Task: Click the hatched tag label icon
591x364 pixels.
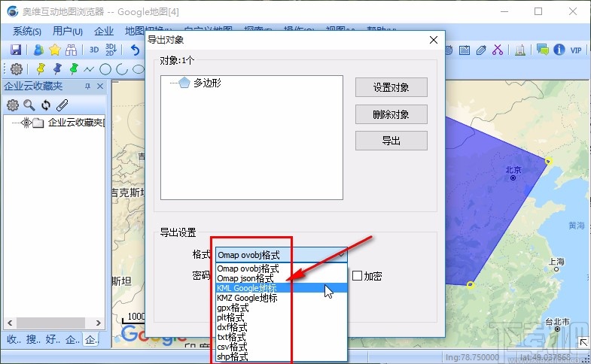Action: 481,50
